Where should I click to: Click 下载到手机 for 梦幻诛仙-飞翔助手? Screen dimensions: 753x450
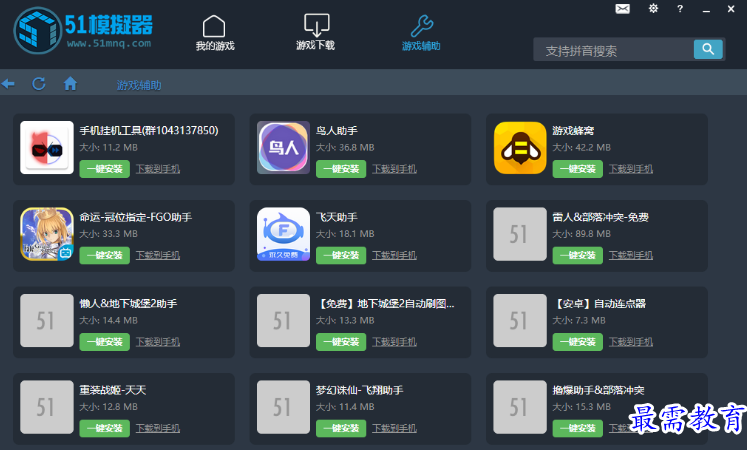click(394, 428)
